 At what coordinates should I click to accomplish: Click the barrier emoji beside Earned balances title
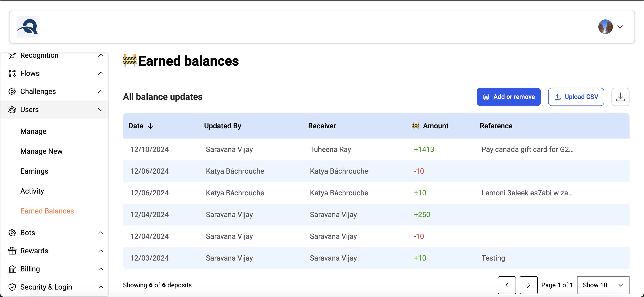click(x=130, y=60)
